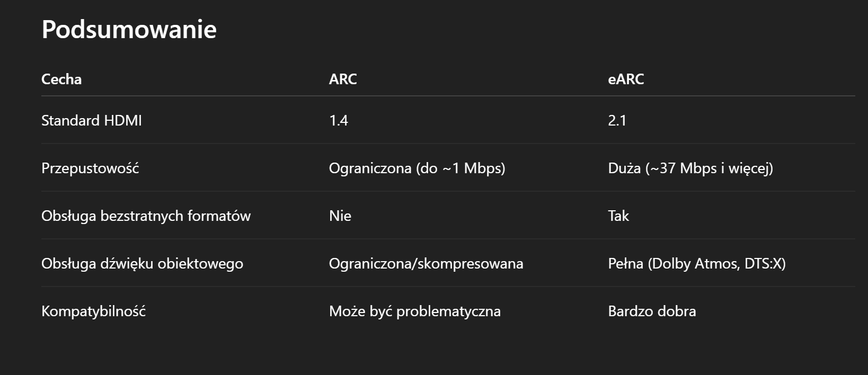Screen dimensions: 868x375
Task: Click the Nie cell under ARC
Action: click(340, 216)
